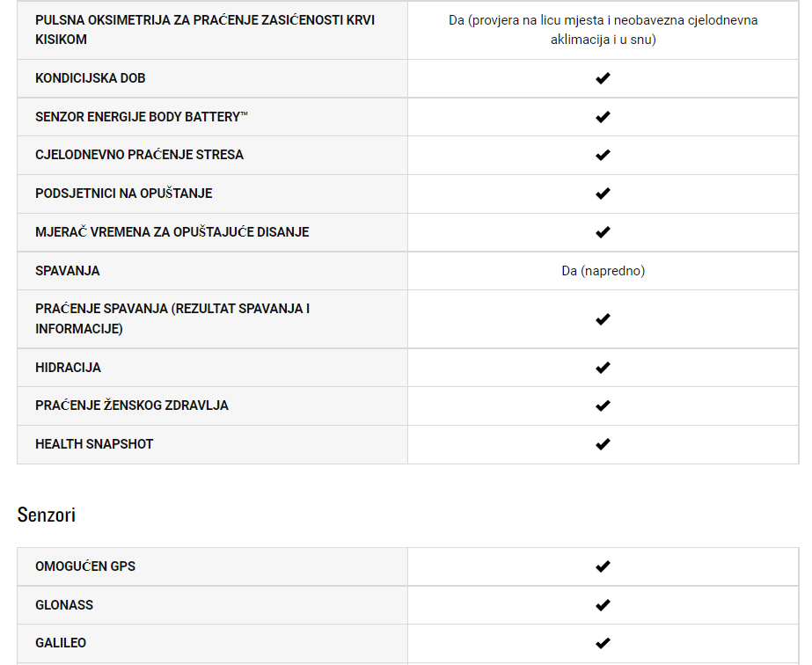Select the Senzori section heading
Viewport: 812px width, 665px height.
click(46, 515)
